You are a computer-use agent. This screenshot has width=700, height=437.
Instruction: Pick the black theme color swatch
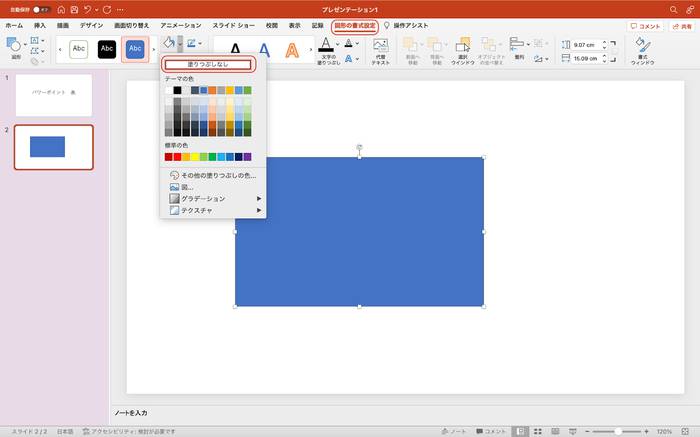(x=177, y=90)
